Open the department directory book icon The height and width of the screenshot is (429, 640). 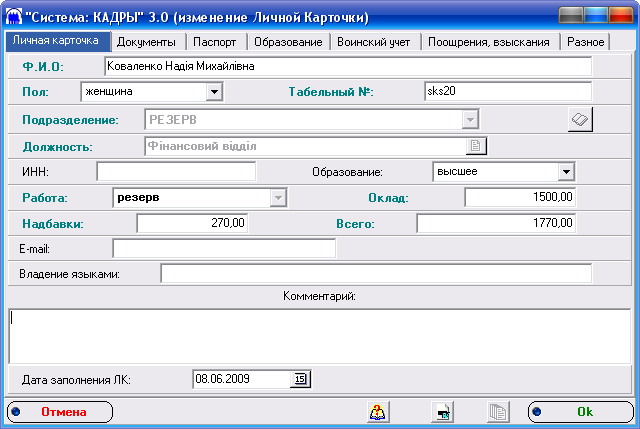tap(580, 119)
